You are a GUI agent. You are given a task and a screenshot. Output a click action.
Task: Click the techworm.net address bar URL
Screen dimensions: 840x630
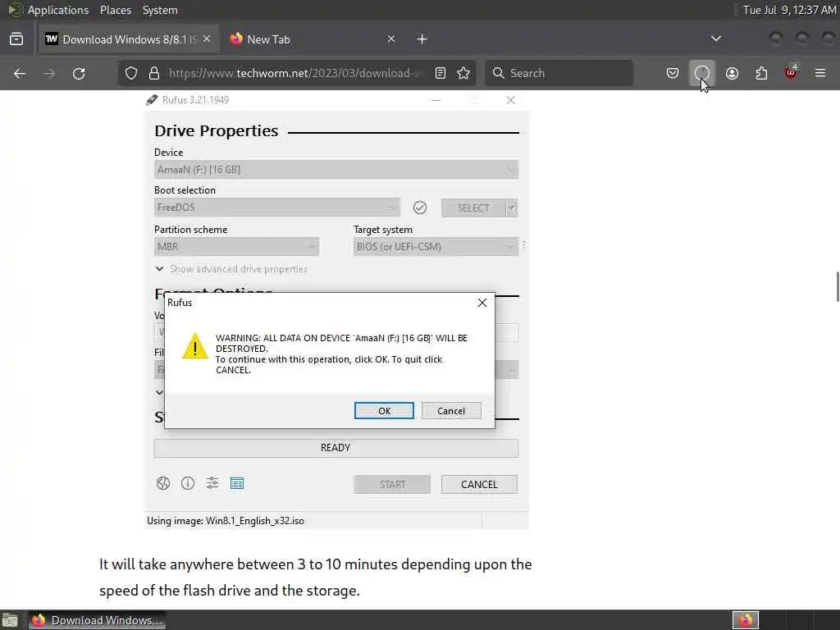click(x=295, y=73)
